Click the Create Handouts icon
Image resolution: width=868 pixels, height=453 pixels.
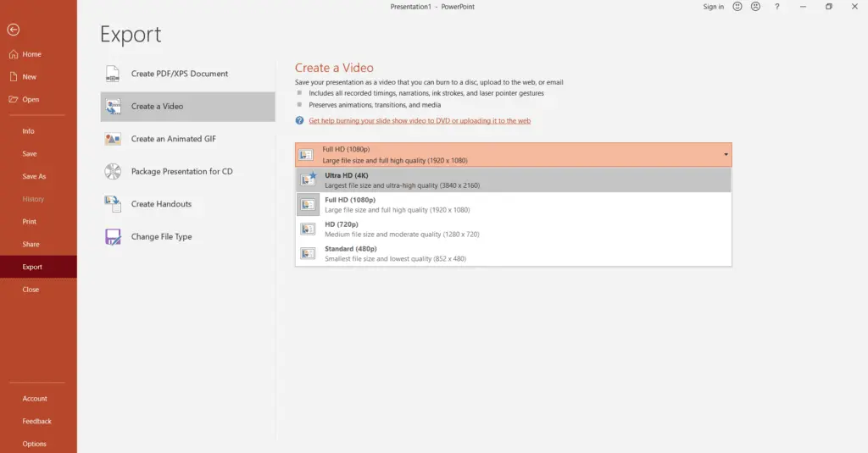point(113,204)
